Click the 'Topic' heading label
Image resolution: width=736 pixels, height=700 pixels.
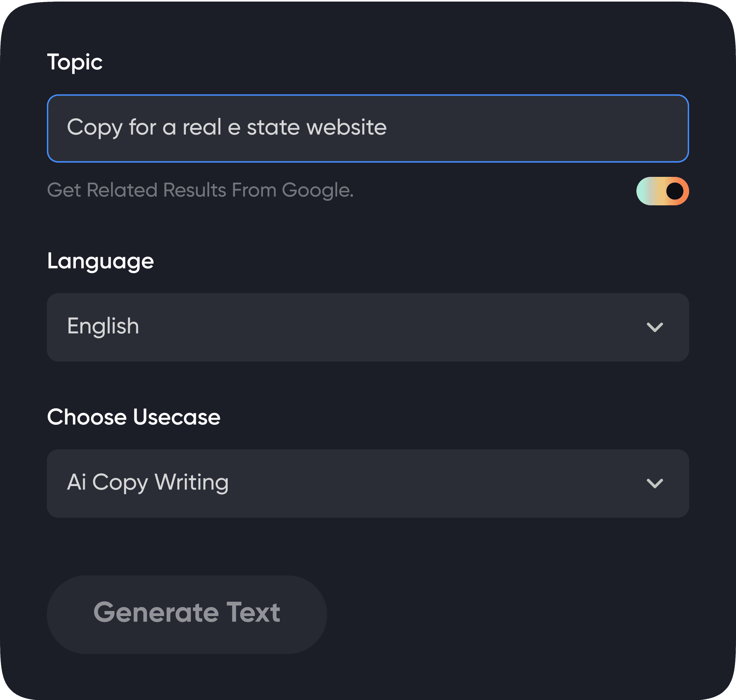(75, 62)
